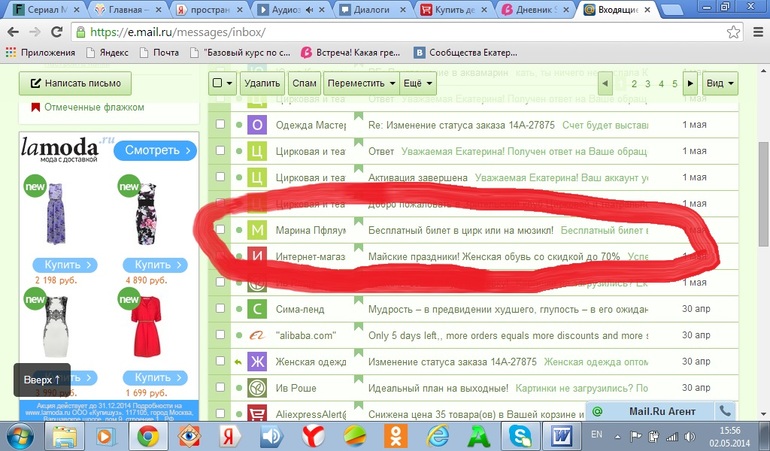Open the select-all checkbox dropdown

click(222, 84)
